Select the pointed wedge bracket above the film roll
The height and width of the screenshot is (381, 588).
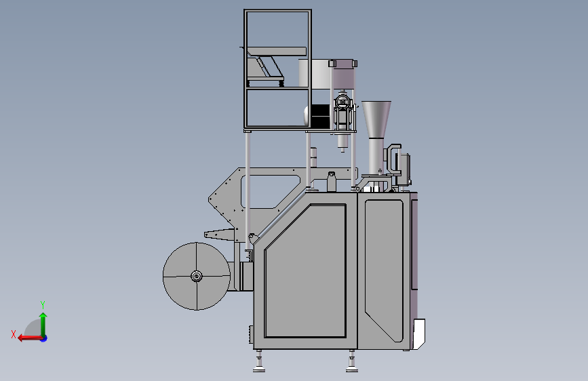(x=220, y=235)
